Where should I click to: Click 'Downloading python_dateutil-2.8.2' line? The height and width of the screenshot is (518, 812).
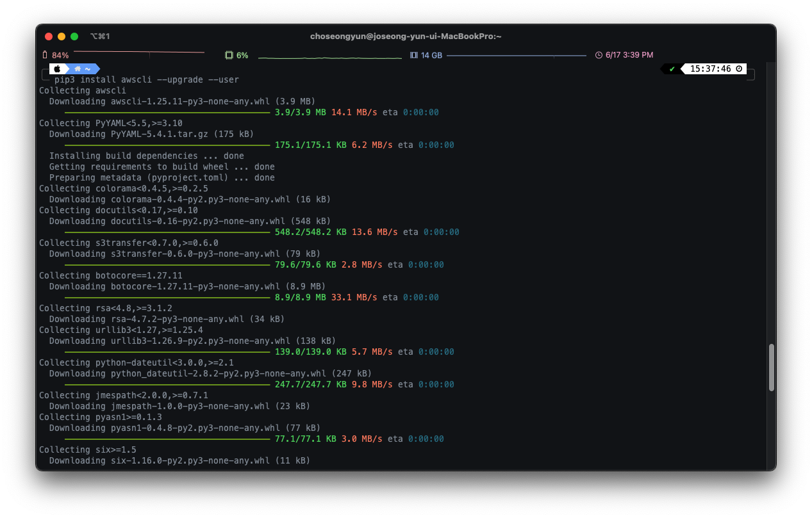point(210,373)
